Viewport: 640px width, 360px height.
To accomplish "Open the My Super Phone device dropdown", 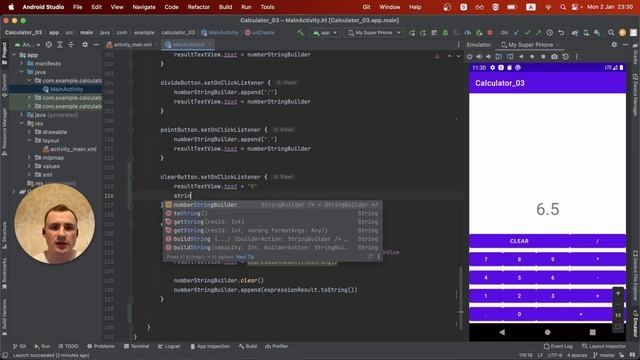I will click(x=374, y=33).
